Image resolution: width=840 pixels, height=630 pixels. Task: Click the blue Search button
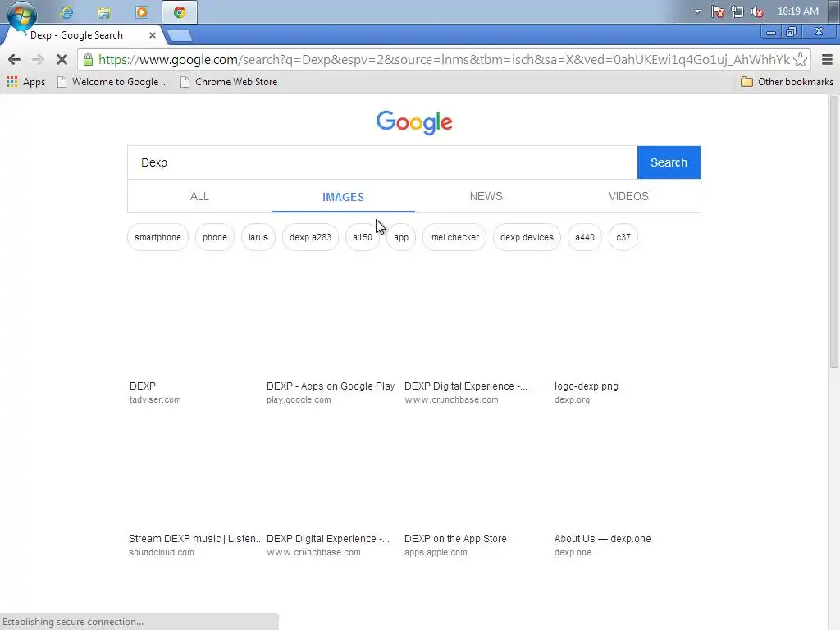[669, 162]
